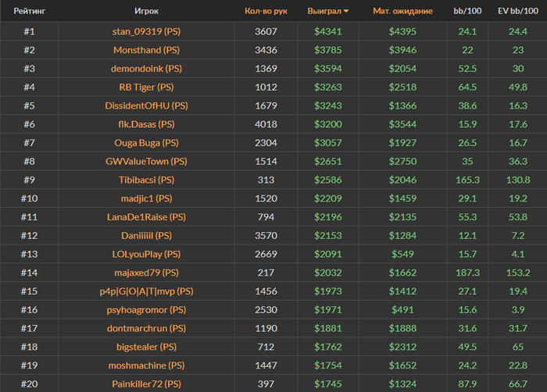The image size is (547, 392).
Task: Open Tibibacsi (PS) player profile
Action: 146,180
